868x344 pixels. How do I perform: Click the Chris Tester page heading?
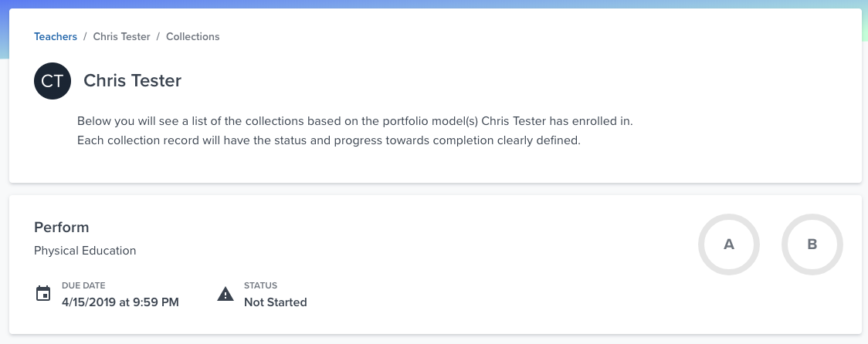click(132, 80)
